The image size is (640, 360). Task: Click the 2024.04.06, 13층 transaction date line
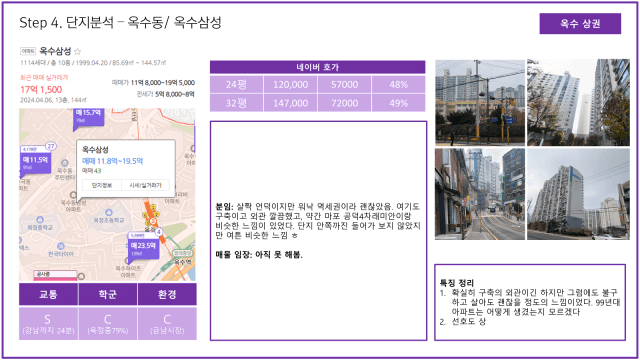pyautogui.click(x=53, y=100)
